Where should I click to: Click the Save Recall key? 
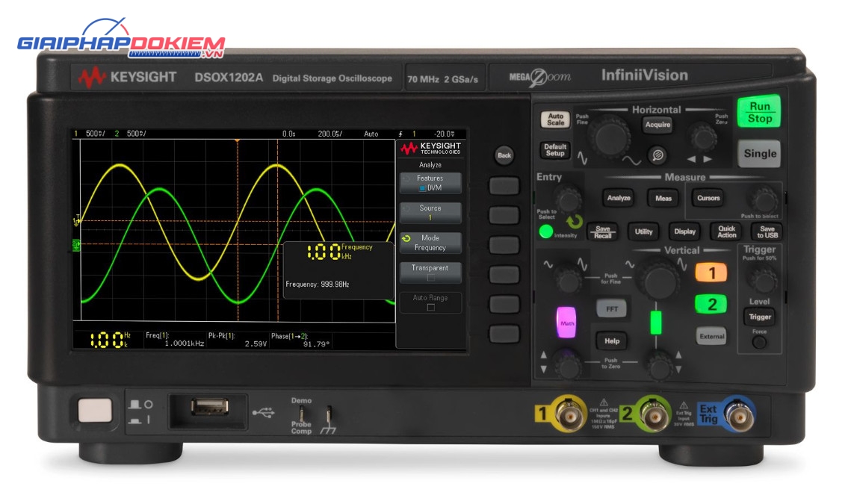click(602, 232)
